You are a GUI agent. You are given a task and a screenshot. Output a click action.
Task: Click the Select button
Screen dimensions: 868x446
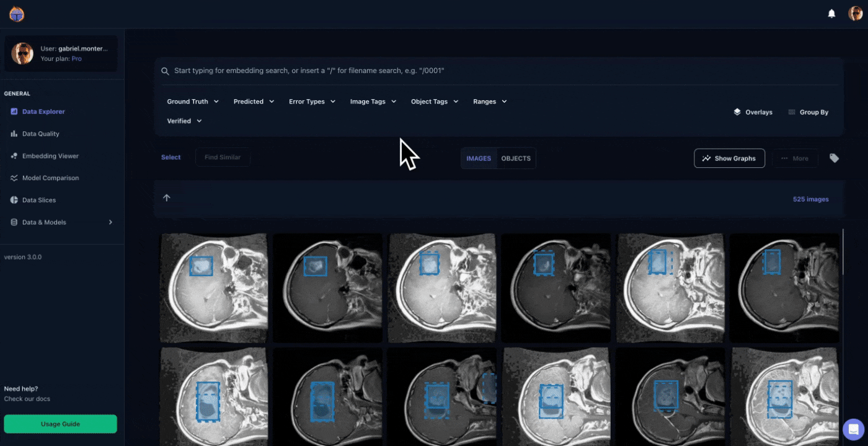pyautogui.click(x=171, y=157)
